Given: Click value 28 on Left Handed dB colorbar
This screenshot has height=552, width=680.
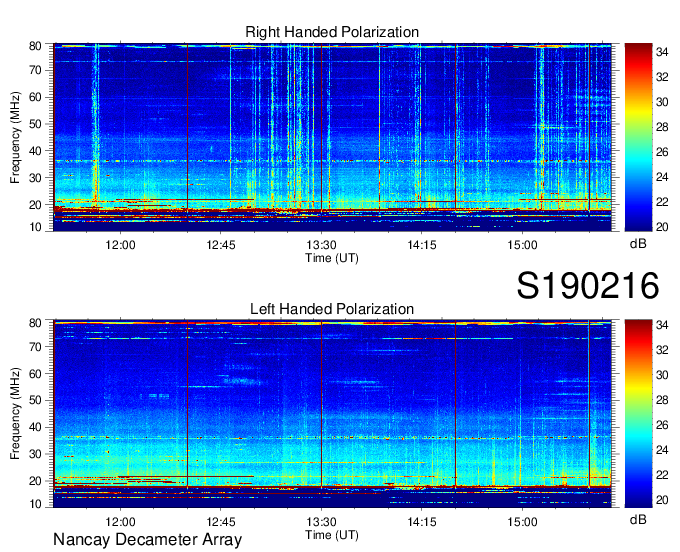Looking at the screenshot, I should 662,400.
